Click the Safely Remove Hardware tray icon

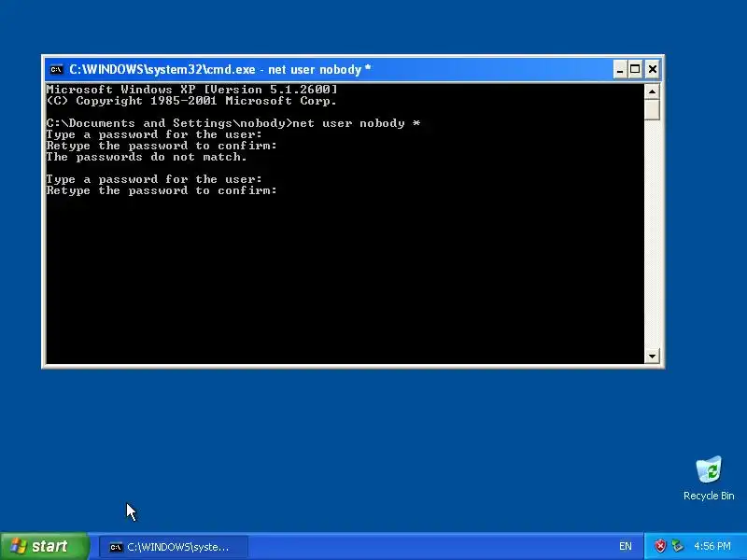click(x=677, y=546)
